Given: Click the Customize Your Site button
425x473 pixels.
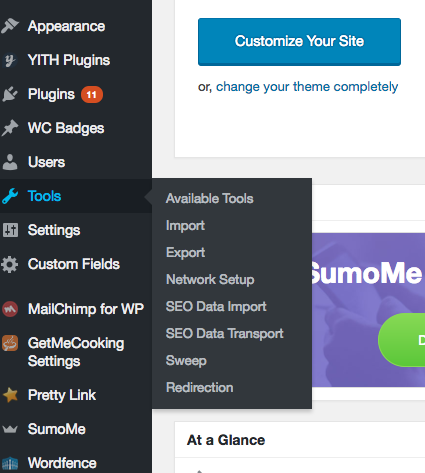Looking at the screenshot, I should click(299, 42).
